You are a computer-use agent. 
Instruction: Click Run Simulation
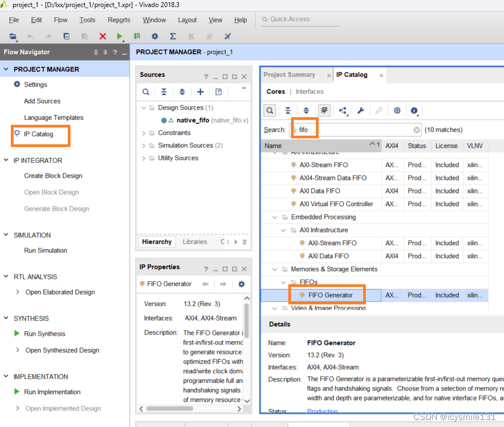click(46, 250)
